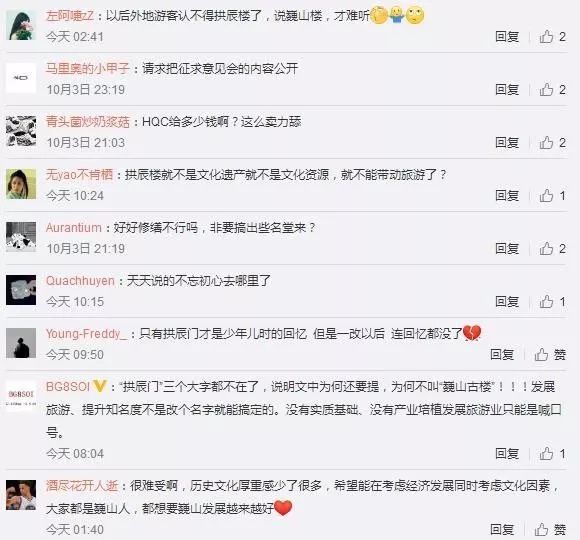Thumbs-up the 无yao不肯栖 comment
The image size is (580, 540).
click(552, 196)
